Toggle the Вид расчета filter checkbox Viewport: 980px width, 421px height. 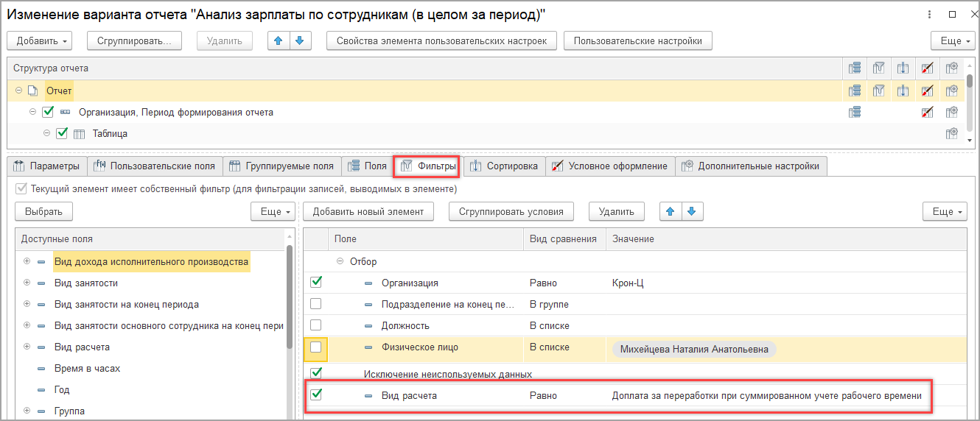click(x=315, y=395)
